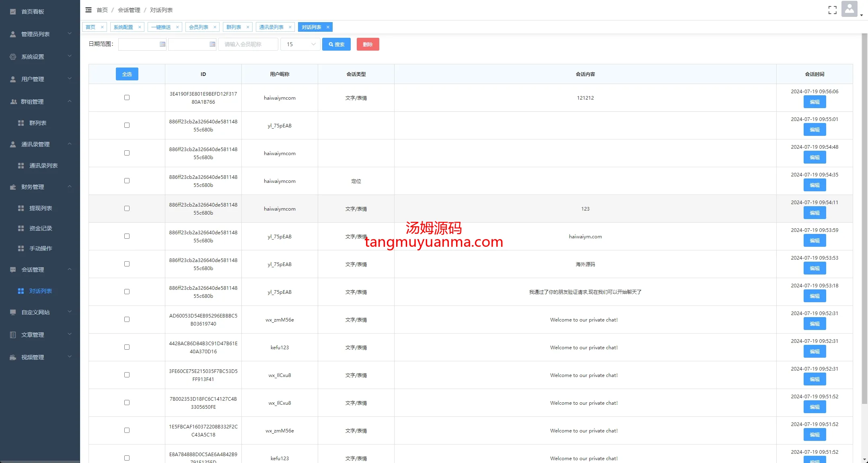
Task: Switch to the 一键推送 tab
Action: (161, 27)
